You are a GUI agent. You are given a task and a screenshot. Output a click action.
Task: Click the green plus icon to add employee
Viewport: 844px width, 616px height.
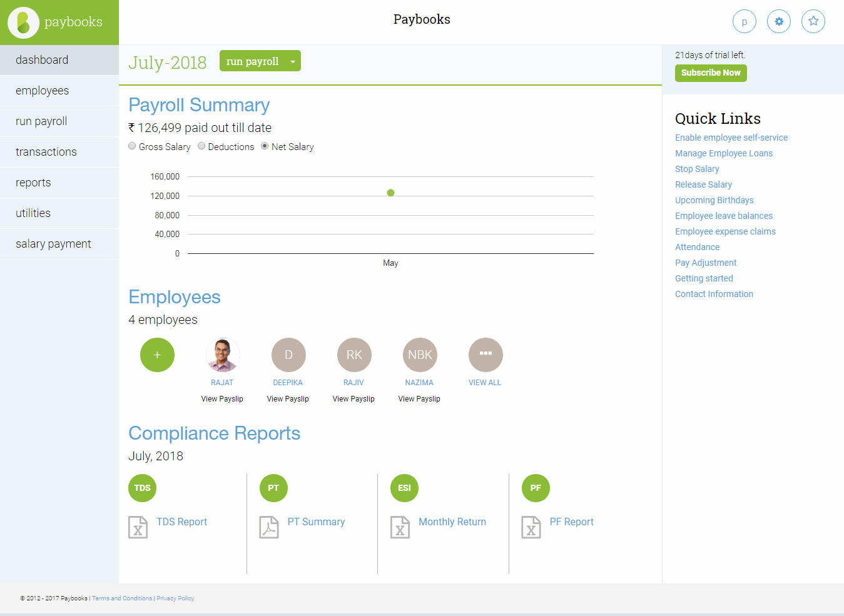click(x=157, y=355)
